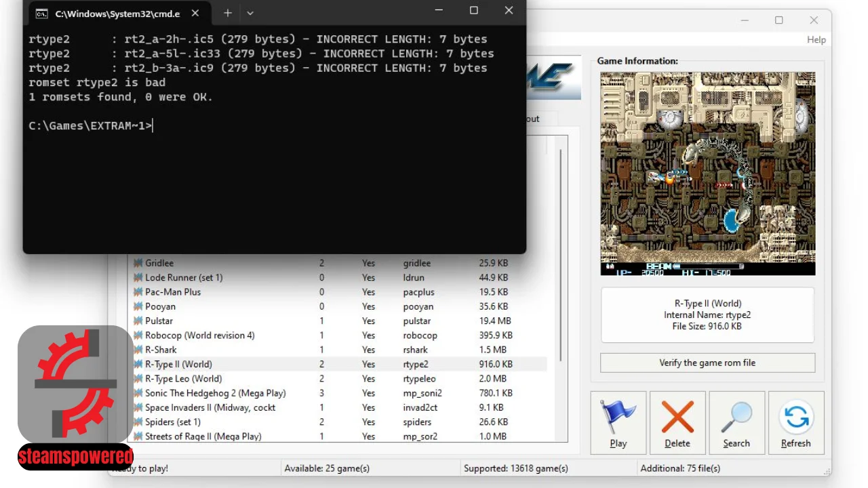This screenshot has width=868, height=488.
Task: Click the rom name 'mp_soni2'
Action: tap(422, 393)
